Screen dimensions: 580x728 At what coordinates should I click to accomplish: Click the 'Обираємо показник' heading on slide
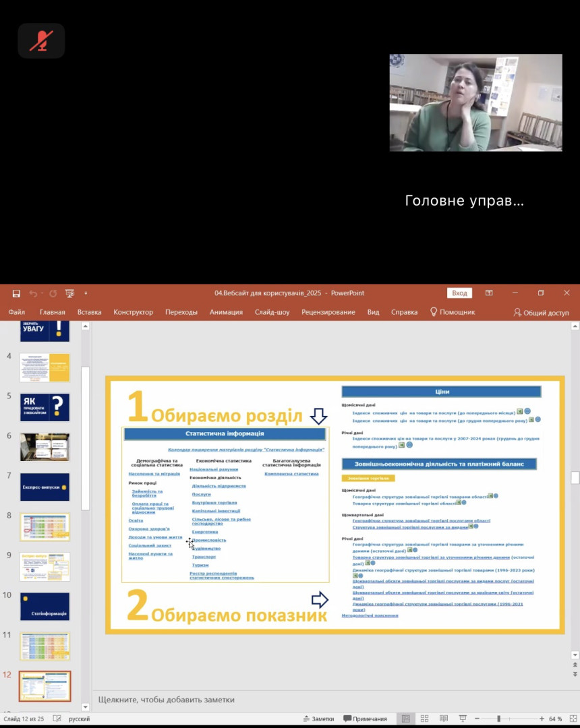click(x=239, y=615)
